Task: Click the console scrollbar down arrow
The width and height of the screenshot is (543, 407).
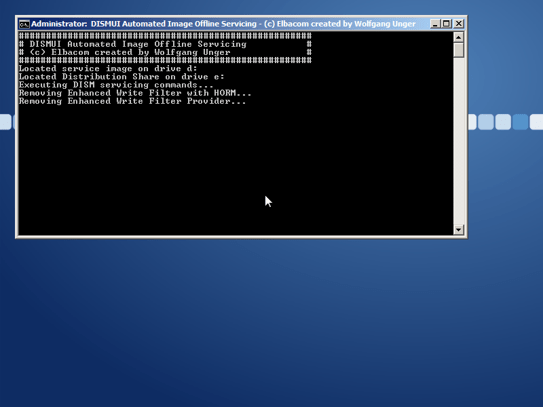Action: 459,229
